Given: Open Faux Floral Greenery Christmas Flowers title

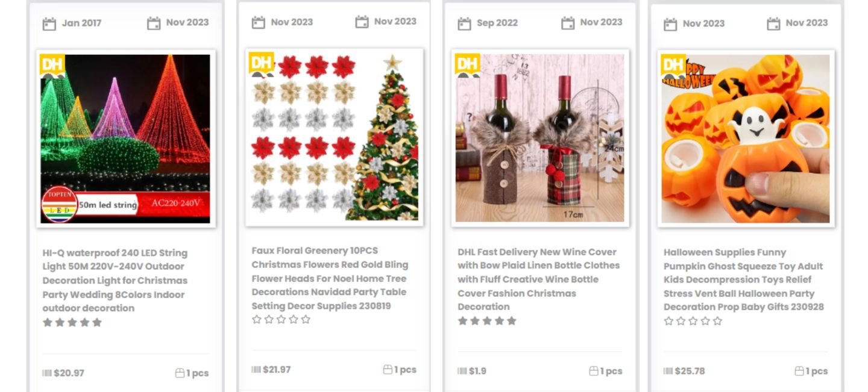Looking at the screenshot, I should pyautogui.click(x=330, y=278).
